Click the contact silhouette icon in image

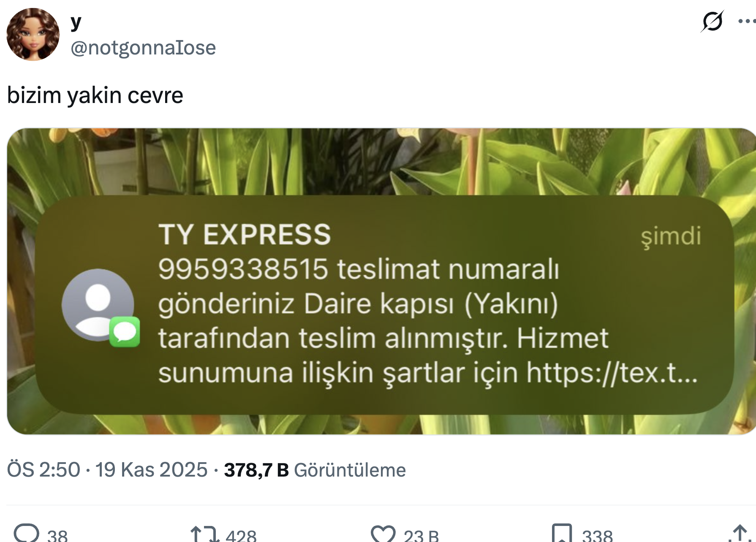(x=98, y=305)
